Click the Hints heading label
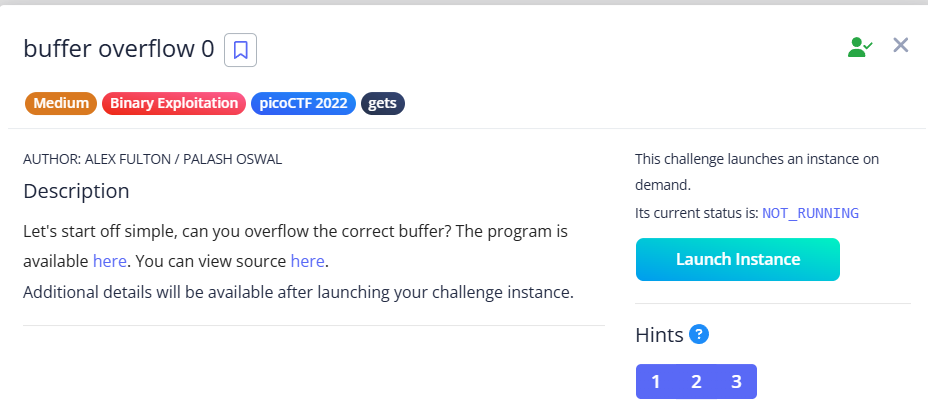Image resolution: width=928 pixels, height=403 pixels. click(659, 335)
